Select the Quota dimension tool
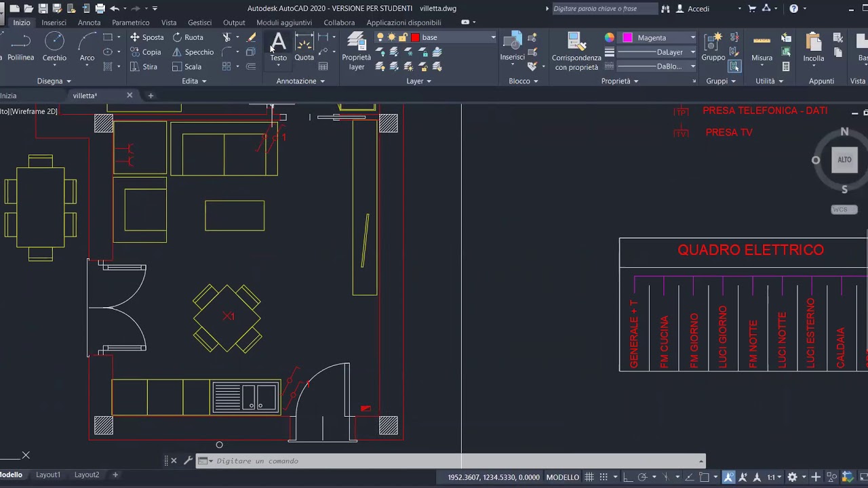The image size is (868, 488). [304, 47]
